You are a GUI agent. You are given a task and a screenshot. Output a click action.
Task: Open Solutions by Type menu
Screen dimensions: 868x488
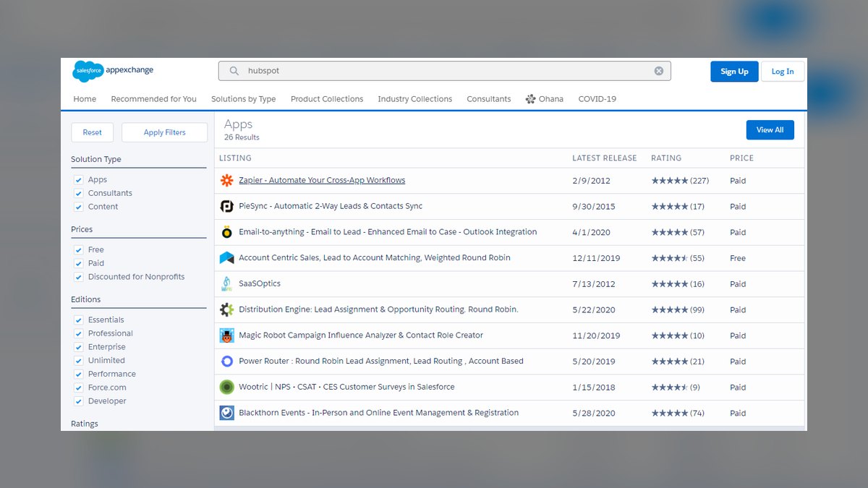tap(243, 99)
